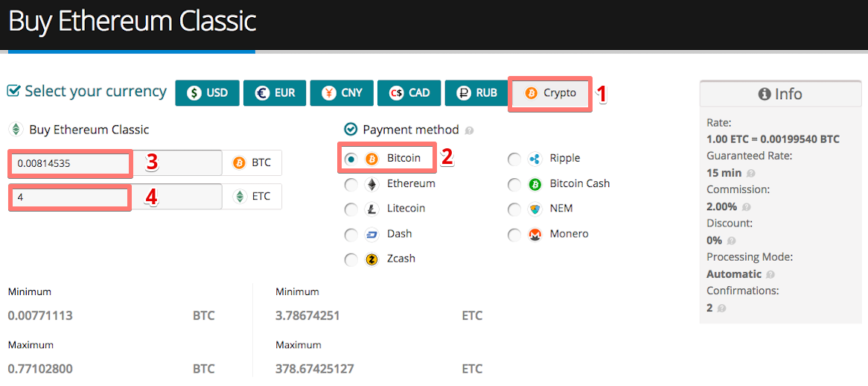Image resolution: width=868 pixels, height=386 pixels.
Task: Click the Ethereum diamond icon
Action: pyautogui.click(x=371, y=184)
